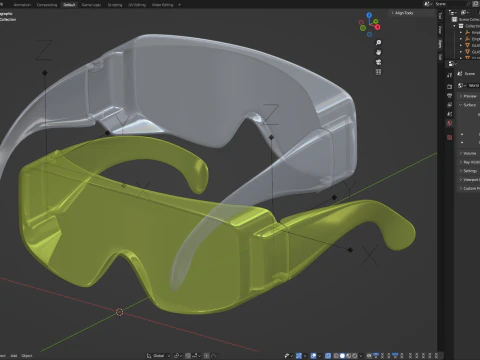This screenshot has height=360, width=480.
Task: Open the shading options dropdown arrow
Action: pyautogui.click(x=361, y=356)
